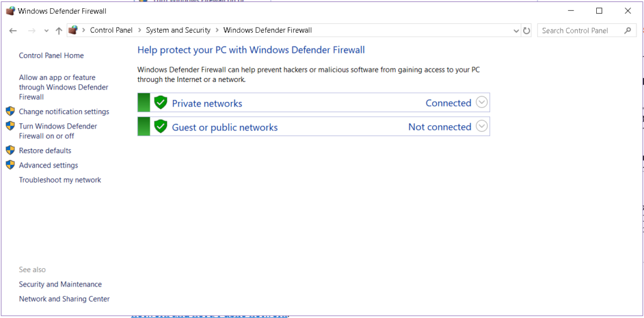Click Private networks heading
The height and width of the screenshot is (318, 644).
(x=207, y=103)
